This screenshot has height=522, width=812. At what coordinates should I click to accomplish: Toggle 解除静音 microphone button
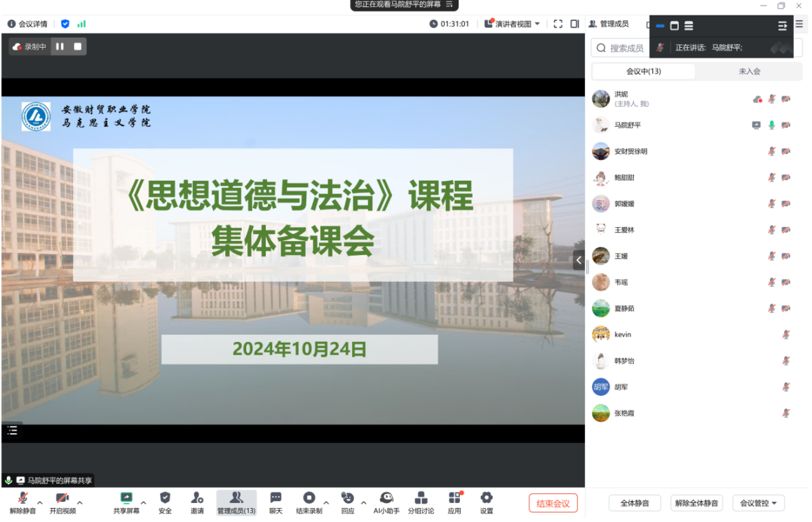click(x=22, y=498)
